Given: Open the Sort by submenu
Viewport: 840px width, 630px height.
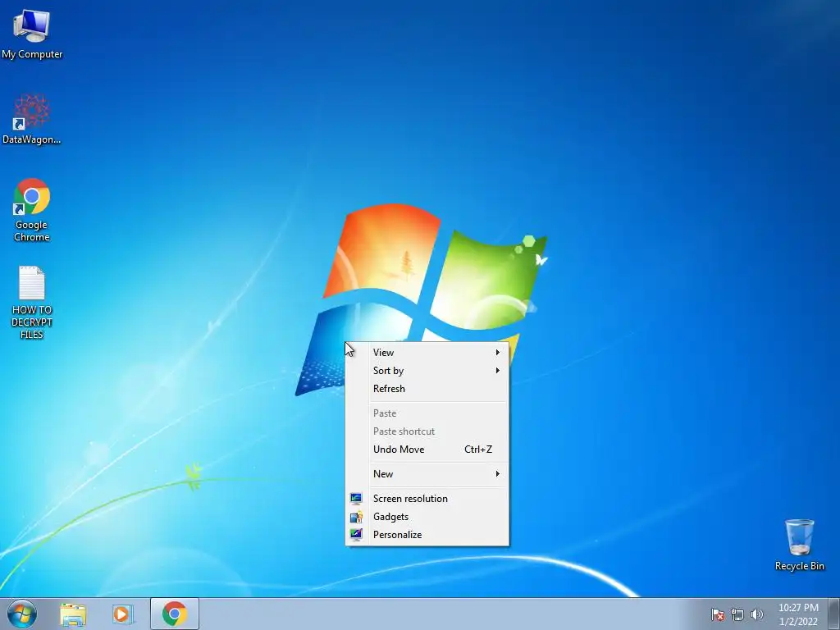Looking at the screenshot, I should click(x=427, y=371).
